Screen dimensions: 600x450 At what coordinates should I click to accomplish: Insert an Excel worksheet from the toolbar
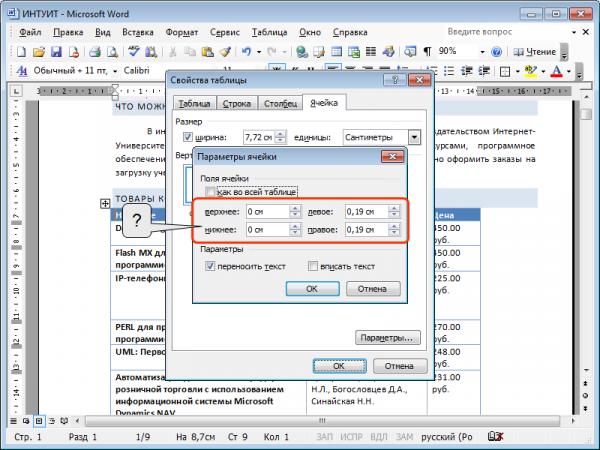click(354, 52)
